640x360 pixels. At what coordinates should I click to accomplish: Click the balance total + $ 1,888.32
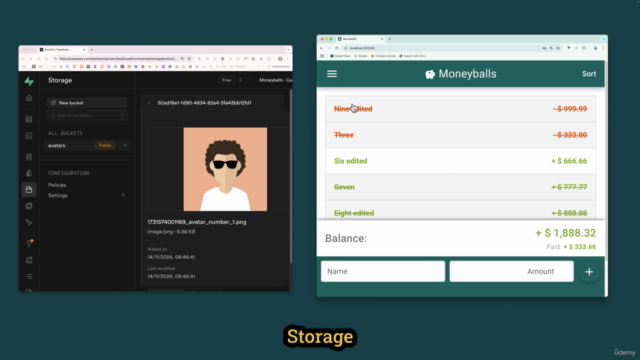pyautogui.click(x=566, y=233)
